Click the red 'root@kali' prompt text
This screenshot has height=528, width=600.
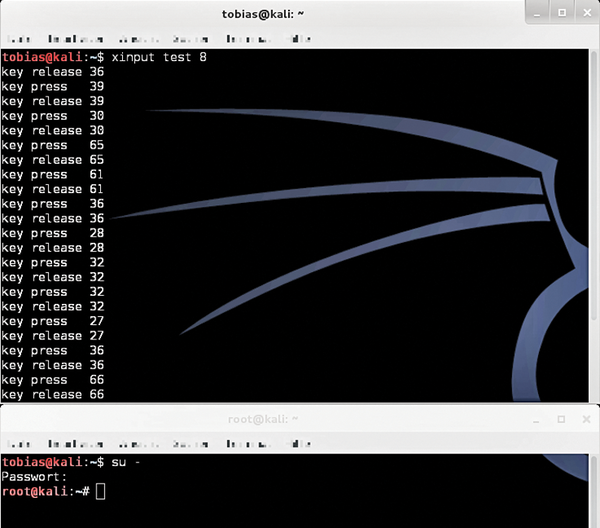click(35, 492)
